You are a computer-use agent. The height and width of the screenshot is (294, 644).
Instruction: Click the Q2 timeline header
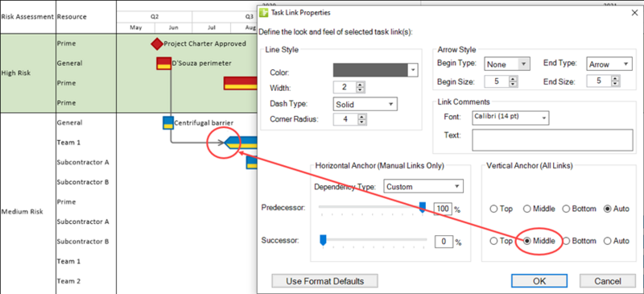155,17
